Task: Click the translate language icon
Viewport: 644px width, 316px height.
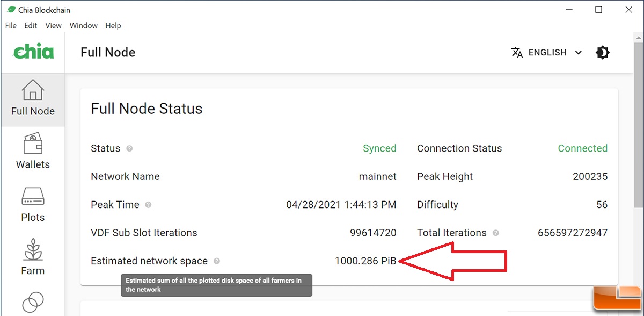Action: (517, 52)
